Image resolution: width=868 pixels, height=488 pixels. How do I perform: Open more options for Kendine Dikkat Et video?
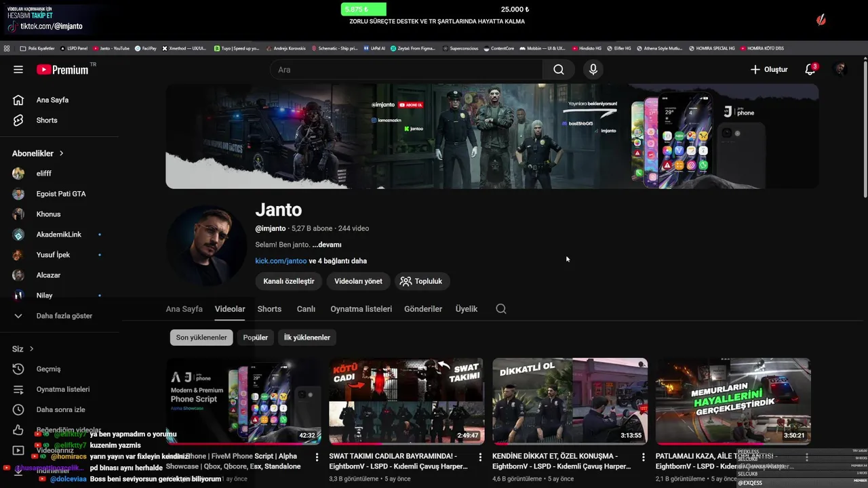click(643, 457)
